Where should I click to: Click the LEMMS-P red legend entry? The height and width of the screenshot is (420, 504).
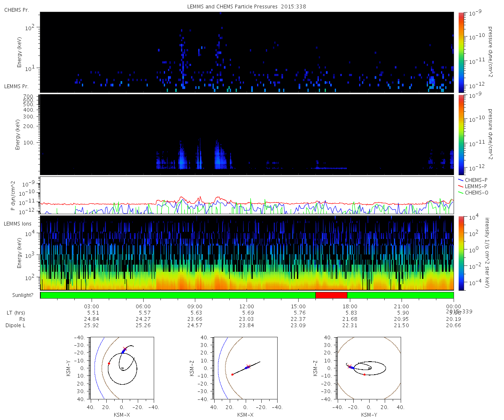pos(473,186)
